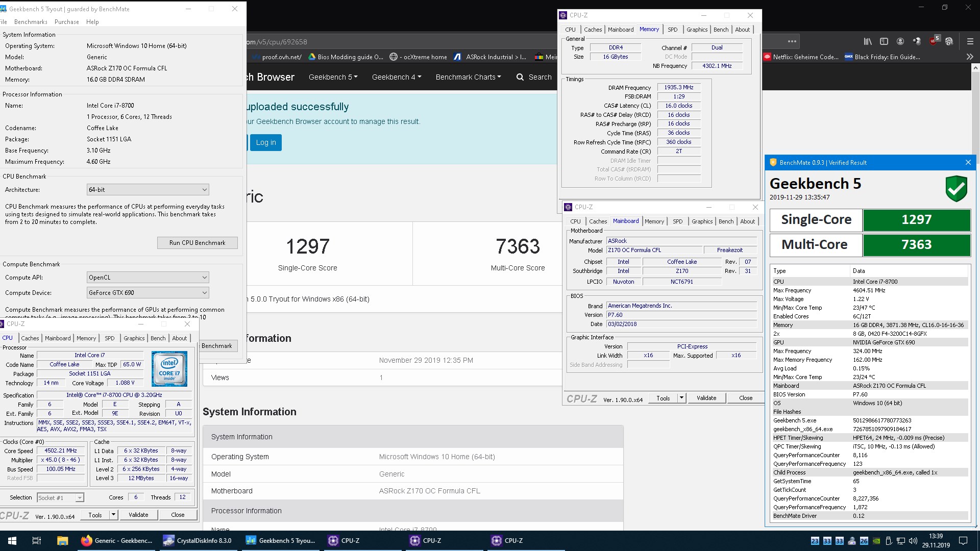The height and width of the screenshot is (551, 980).
Task: Click the taskbar clock showing 13:39
Action: point(936,541)
